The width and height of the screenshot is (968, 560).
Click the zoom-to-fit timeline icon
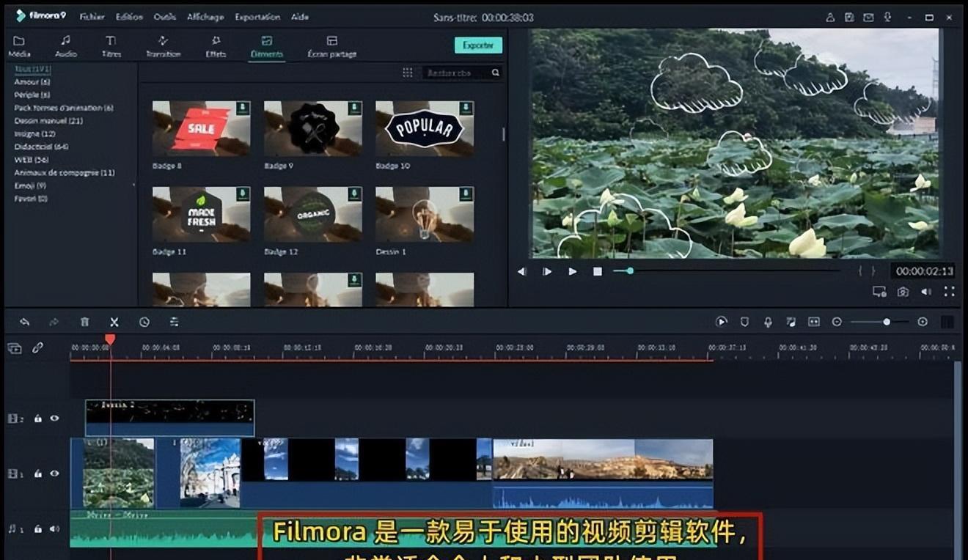point(813,322)
